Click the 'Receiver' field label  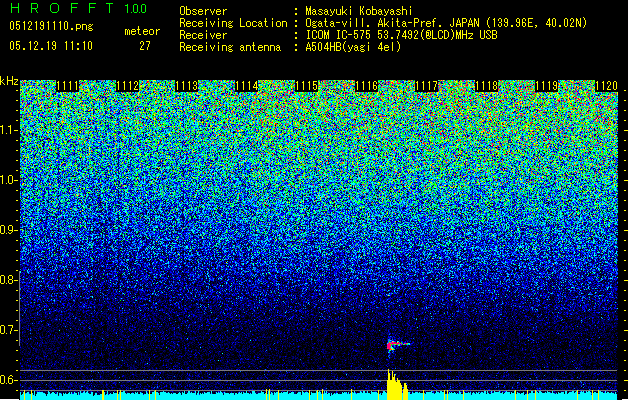click(x=203, y=35)
